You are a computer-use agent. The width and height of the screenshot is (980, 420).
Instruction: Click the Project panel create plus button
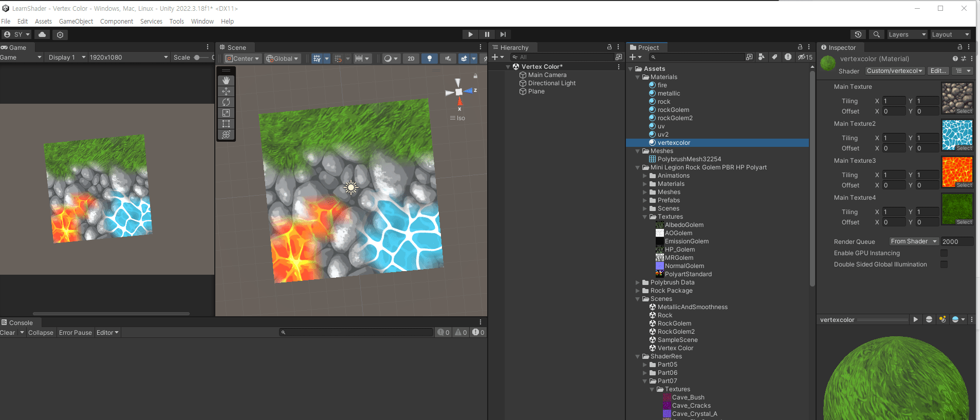[636, 57]
